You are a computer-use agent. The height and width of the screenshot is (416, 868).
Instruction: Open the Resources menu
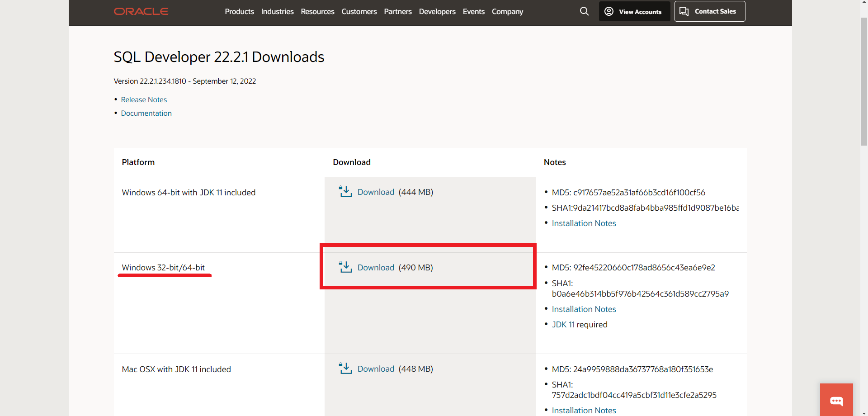[317, 11]
